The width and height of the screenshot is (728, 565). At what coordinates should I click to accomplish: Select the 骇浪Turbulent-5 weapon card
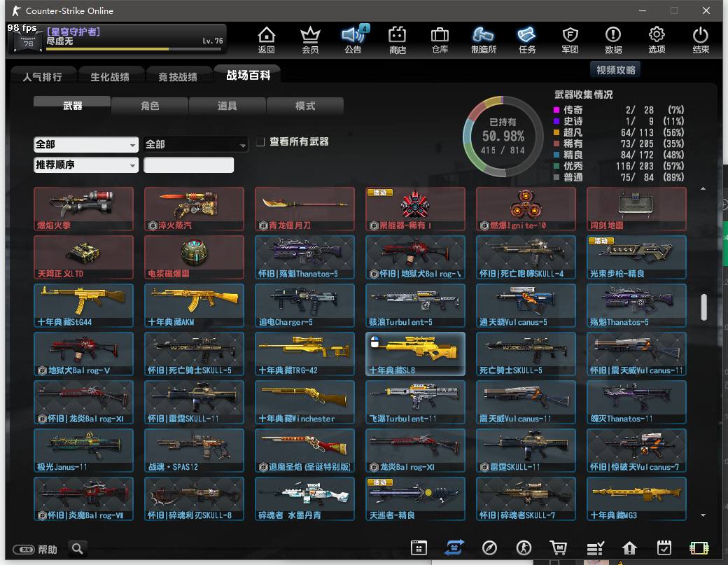tap(415, 305)
